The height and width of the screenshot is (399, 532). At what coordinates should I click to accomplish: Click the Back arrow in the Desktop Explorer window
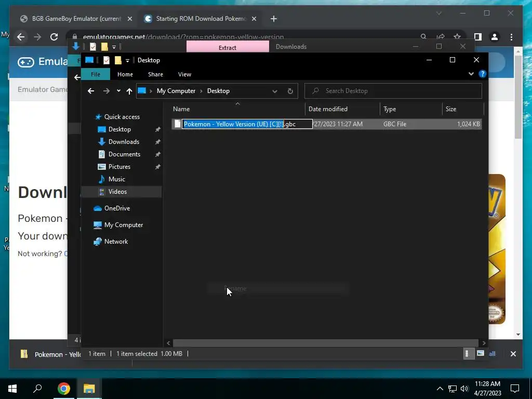(x=90, y=91)
